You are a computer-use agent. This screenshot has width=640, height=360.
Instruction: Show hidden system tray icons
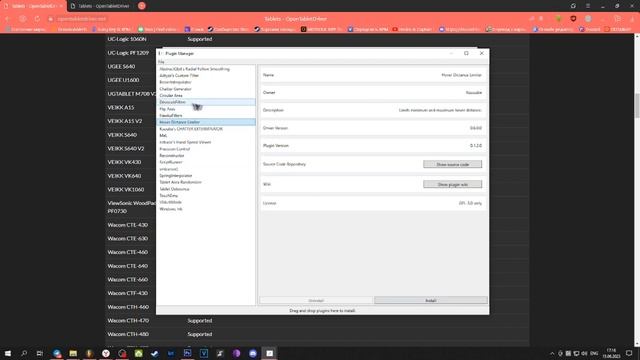[x=552, y=353]
